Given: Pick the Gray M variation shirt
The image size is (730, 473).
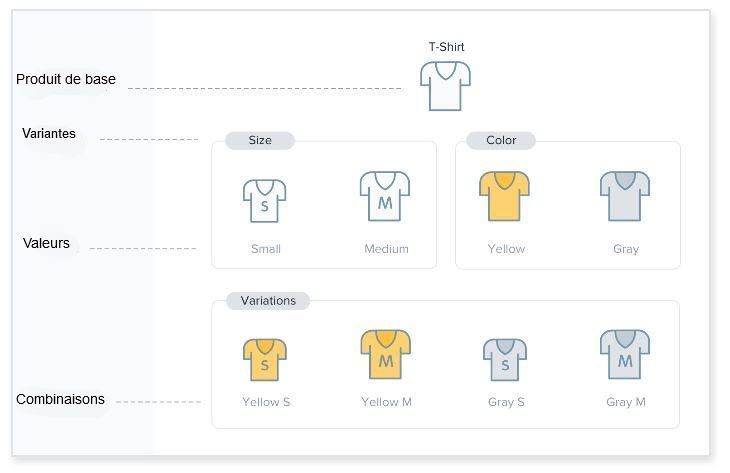Looking at the screenshot, I should click(625, 354).
